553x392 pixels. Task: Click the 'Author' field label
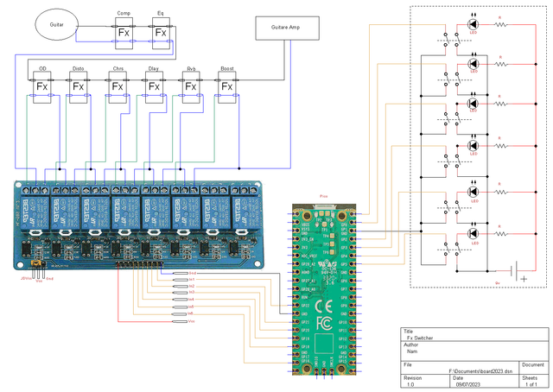click(x=411, y=345)
